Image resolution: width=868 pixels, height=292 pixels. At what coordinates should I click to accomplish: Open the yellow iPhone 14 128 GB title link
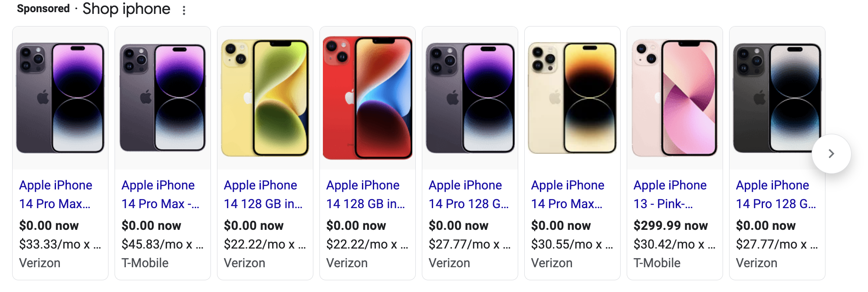pyautogui.click(x=263, y=194)
